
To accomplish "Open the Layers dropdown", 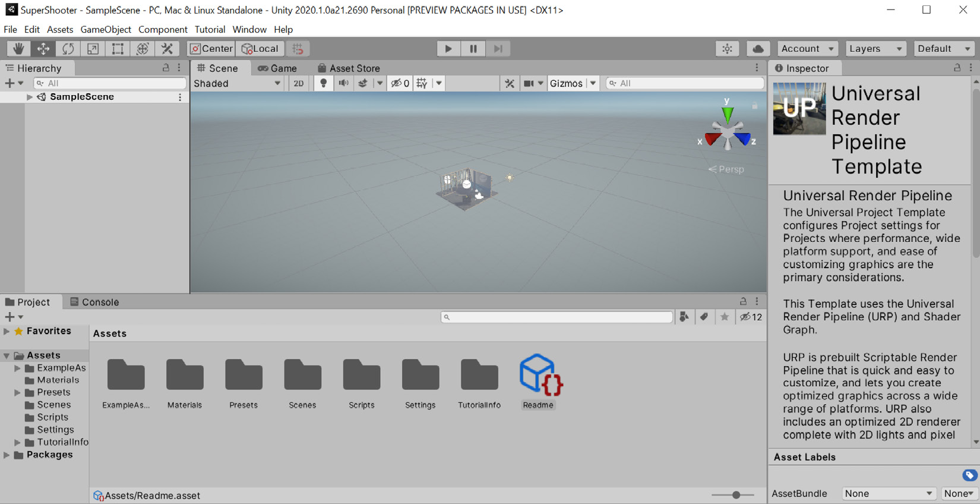I will pos(875,49).
